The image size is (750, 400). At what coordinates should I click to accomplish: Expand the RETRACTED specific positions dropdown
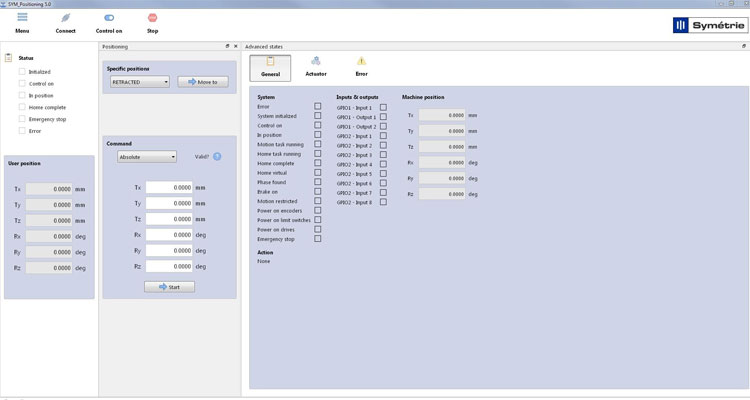[140, 82]
